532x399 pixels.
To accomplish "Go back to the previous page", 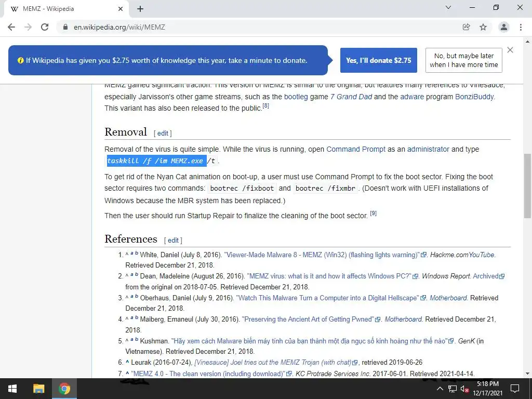I will coord(11,27).
